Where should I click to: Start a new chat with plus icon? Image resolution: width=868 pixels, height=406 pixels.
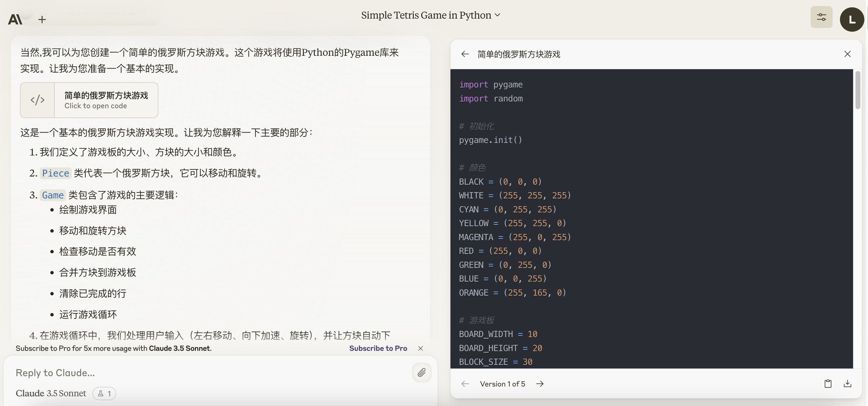coord(42,20)
